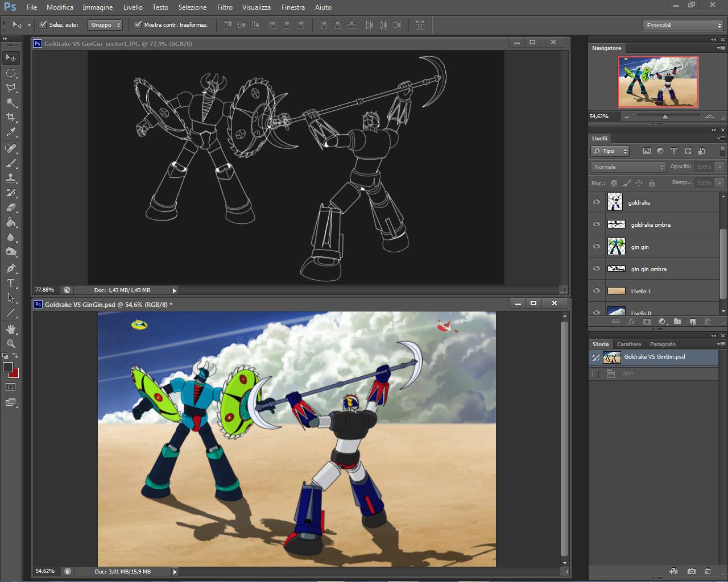Change screen mode icon in toolbox
The height and width of the screenshot is (582, 728).
click(x=11, y=402)
